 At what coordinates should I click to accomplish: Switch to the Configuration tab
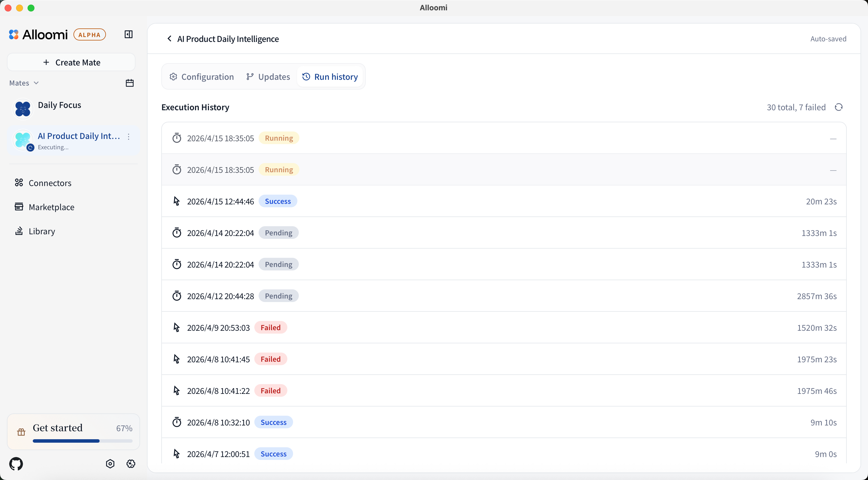[201, 77]
